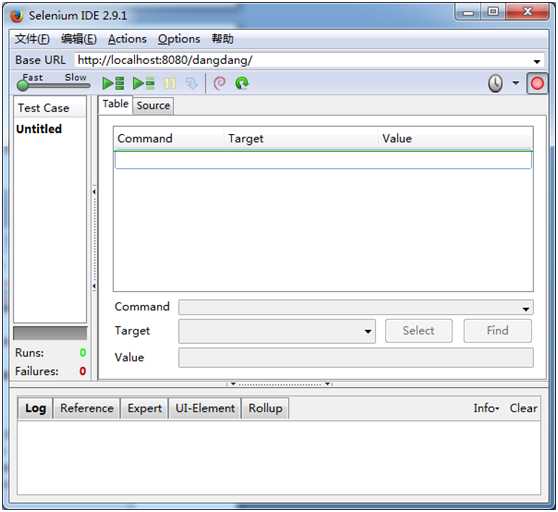Open the Command combo box
Viewport: 558px width, 512px height.
point(356,307)
